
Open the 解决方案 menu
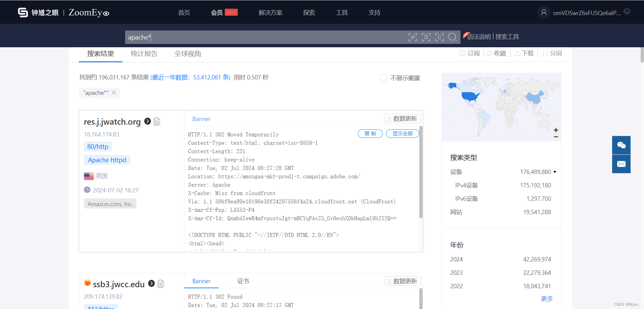tap(270, 12)
